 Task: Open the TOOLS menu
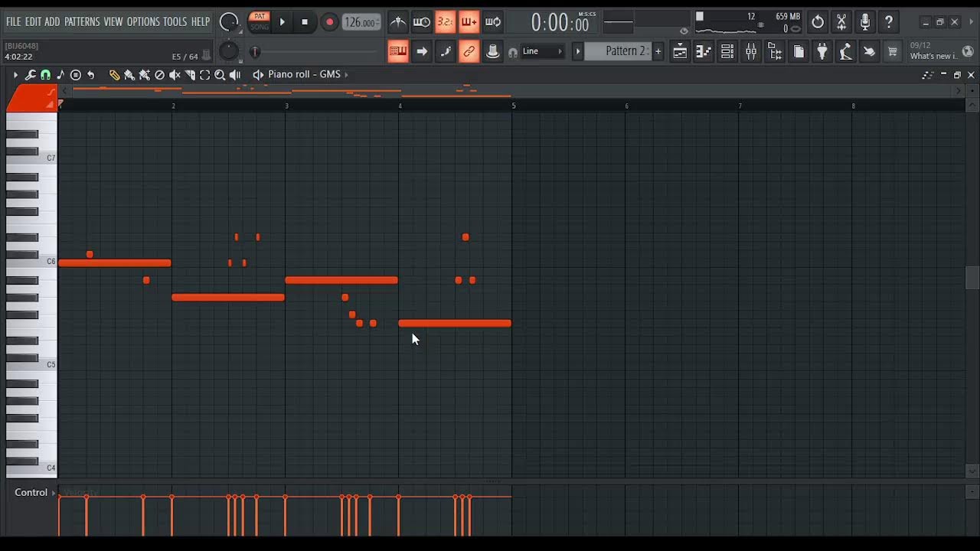coord(175,21)
